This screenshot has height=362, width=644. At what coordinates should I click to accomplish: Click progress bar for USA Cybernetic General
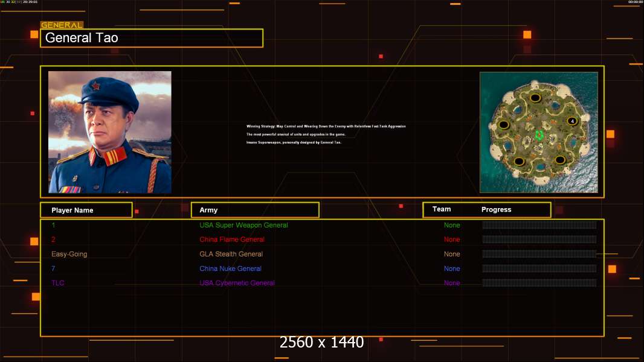click(x=539, y=283)
